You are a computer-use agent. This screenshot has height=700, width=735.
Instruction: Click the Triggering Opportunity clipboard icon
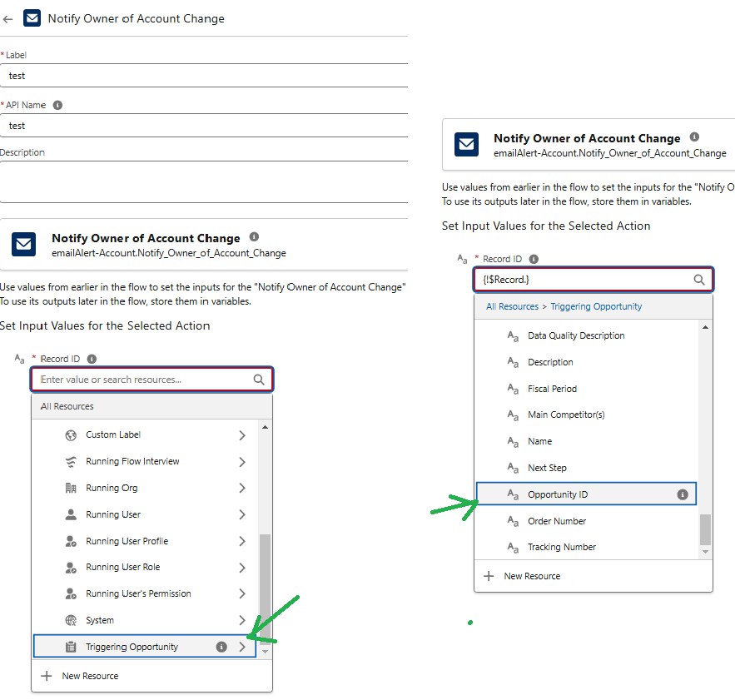click(x=71, y=647)
